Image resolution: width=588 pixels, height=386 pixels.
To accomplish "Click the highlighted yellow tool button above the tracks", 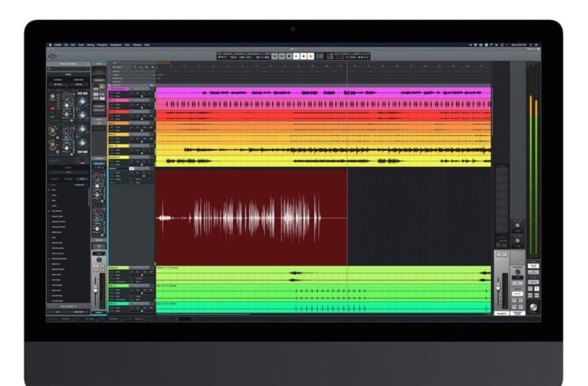I will [x=146, y=68].
